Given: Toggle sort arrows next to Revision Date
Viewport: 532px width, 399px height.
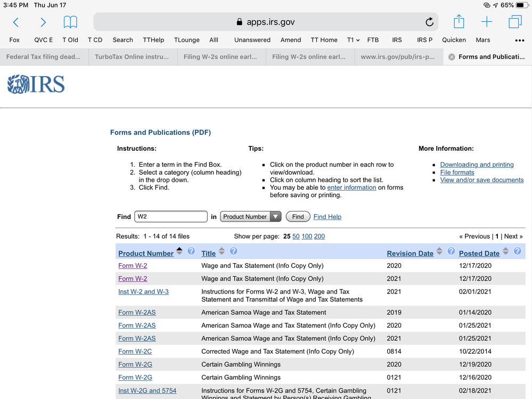Looking at the screenshot, I should [x=439, y=251].
